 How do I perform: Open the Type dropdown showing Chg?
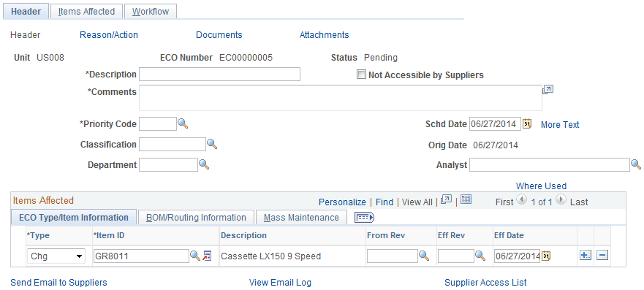pos(56,256)
